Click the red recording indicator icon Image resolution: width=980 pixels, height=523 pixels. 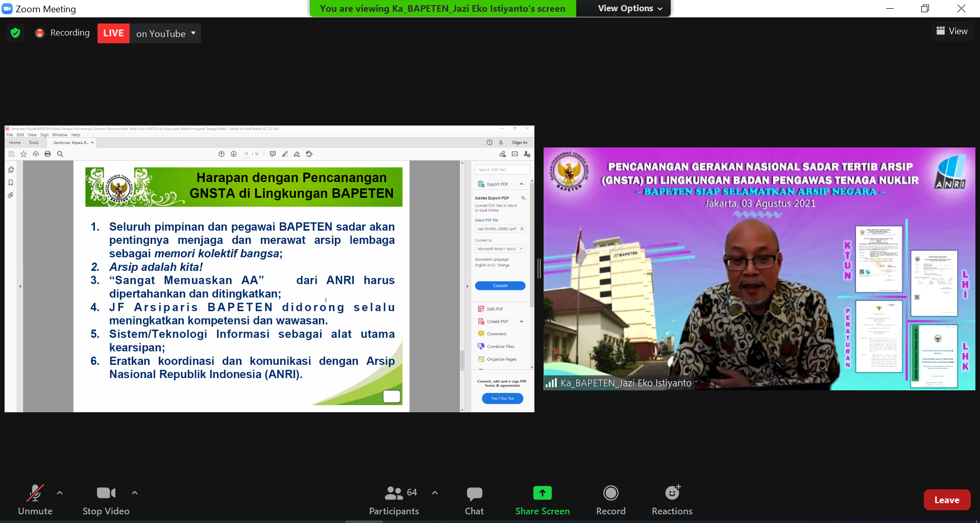click(x=40, y=33)
